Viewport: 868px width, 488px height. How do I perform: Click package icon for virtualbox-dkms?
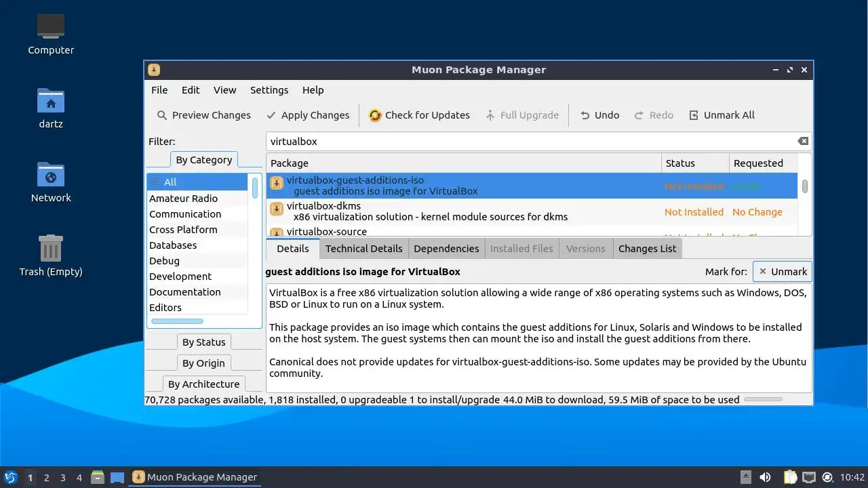coord(277,209)
